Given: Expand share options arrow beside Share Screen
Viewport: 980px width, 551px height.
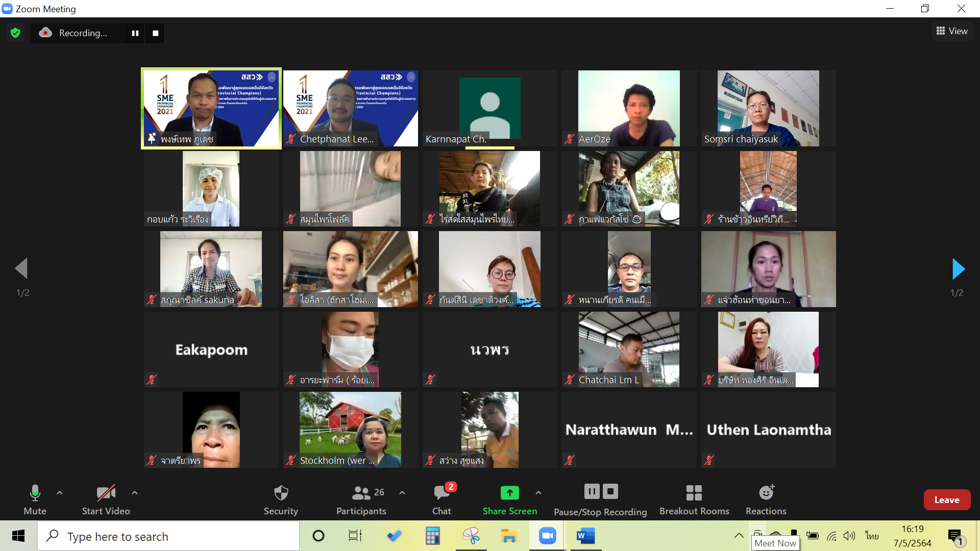Looking at the screenshot, I should (538, 493).
